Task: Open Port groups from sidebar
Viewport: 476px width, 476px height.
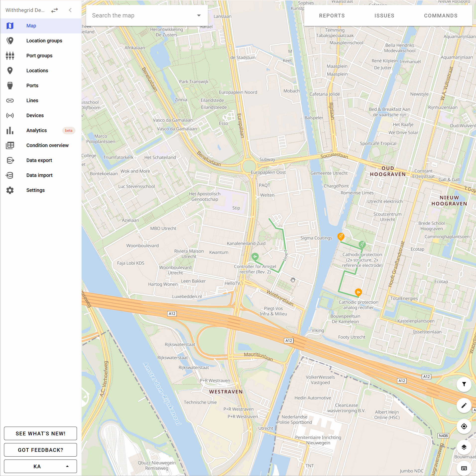Action: [39, 56]
